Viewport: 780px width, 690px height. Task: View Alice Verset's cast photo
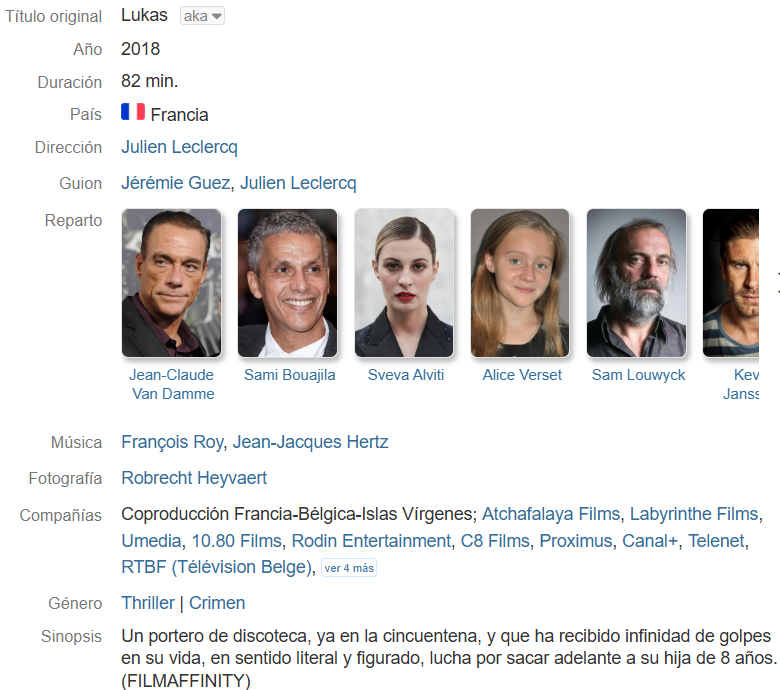[520, 283]
